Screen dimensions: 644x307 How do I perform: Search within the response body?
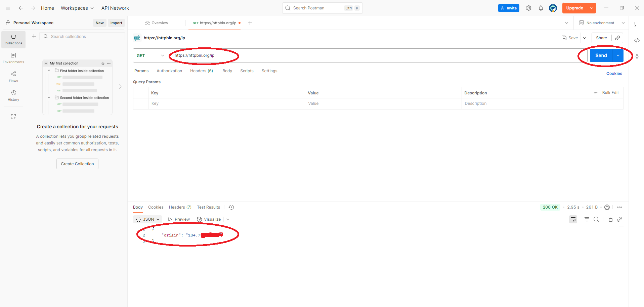tap(596, 219)
